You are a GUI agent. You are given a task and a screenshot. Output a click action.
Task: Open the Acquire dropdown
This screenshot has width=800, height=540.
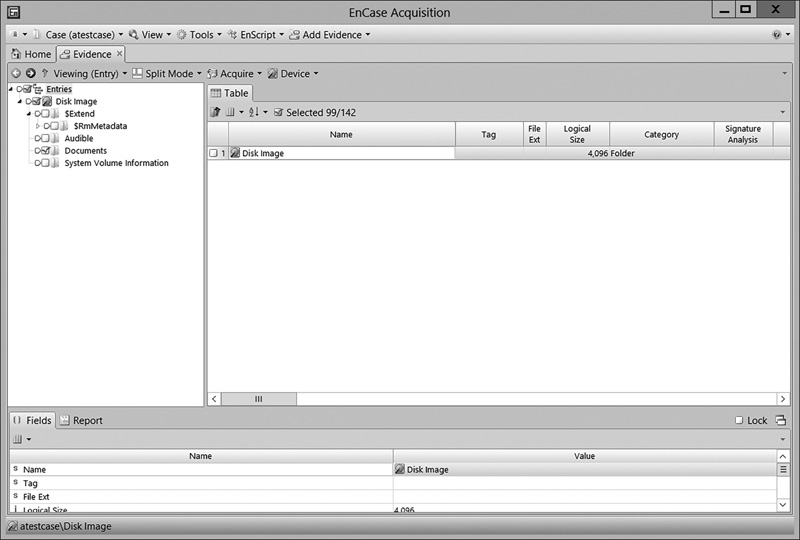[234, 73]
